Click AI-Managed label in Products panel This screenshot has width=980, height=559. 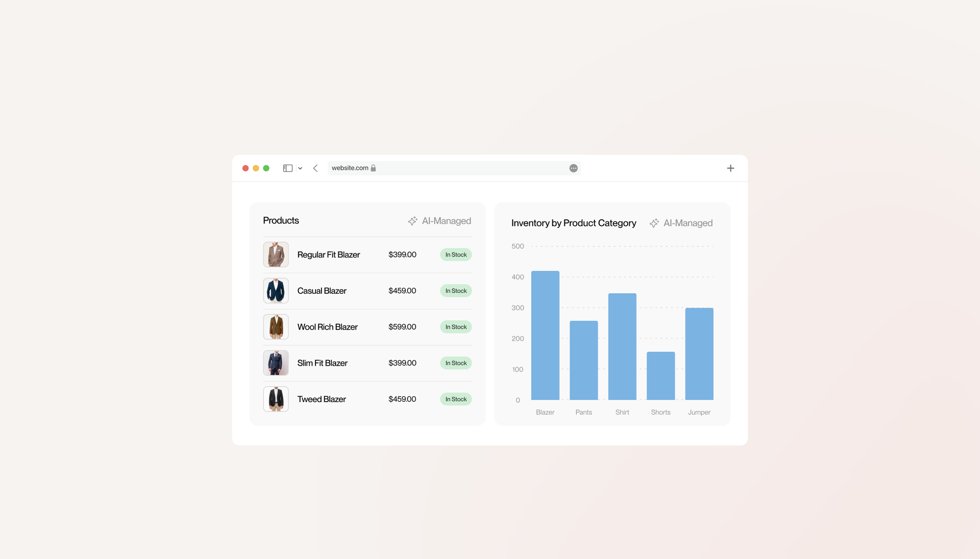(446, 221)
